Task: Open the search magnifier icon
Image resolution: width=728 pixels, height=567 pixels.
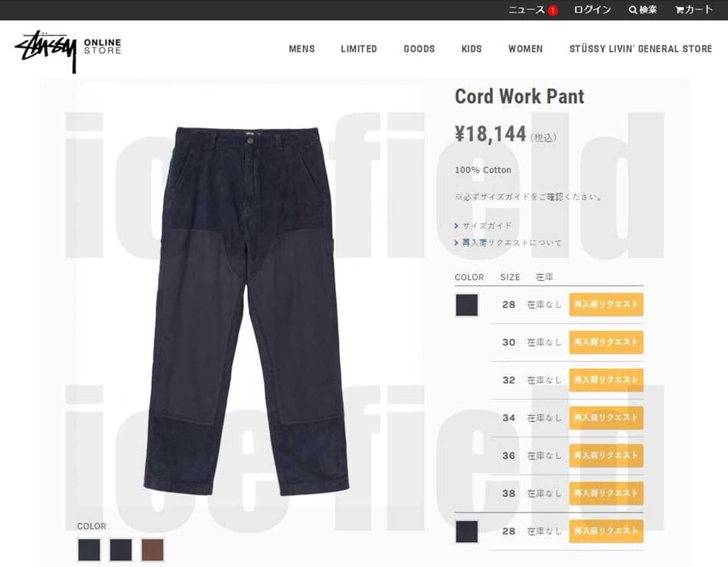Action: [632, 10]
